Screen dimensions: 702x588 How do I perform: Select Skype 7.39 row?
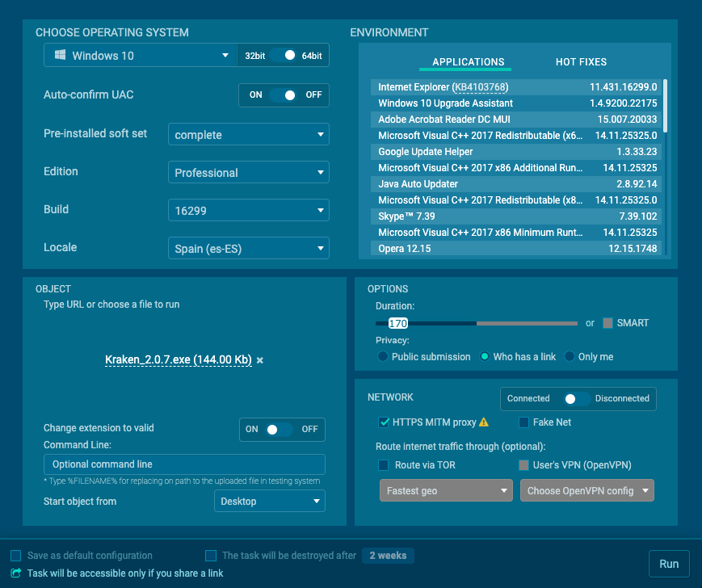515,216
